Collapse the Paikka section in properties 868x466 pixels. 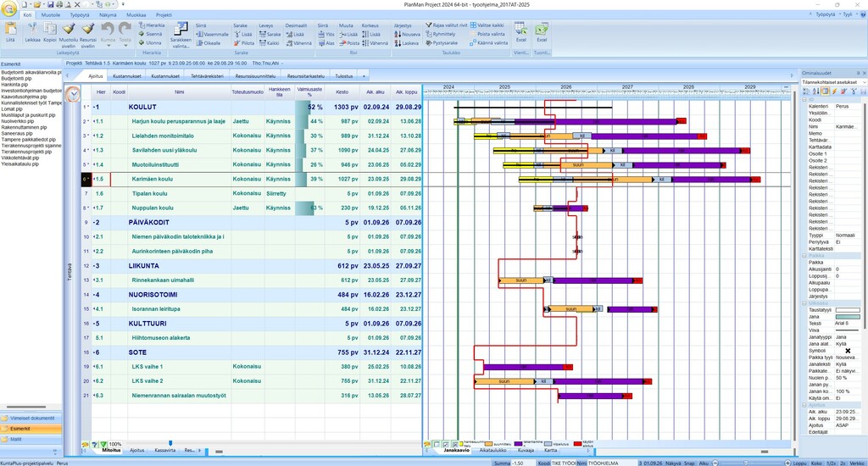point(804,255)
